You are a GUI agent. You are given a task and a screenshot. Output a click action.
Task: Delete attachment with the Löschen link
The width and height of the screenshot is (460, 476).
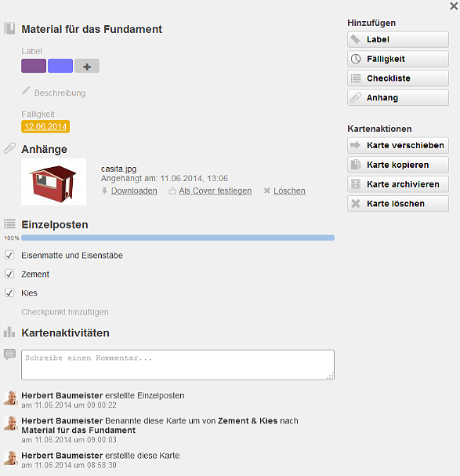(289, 191)
